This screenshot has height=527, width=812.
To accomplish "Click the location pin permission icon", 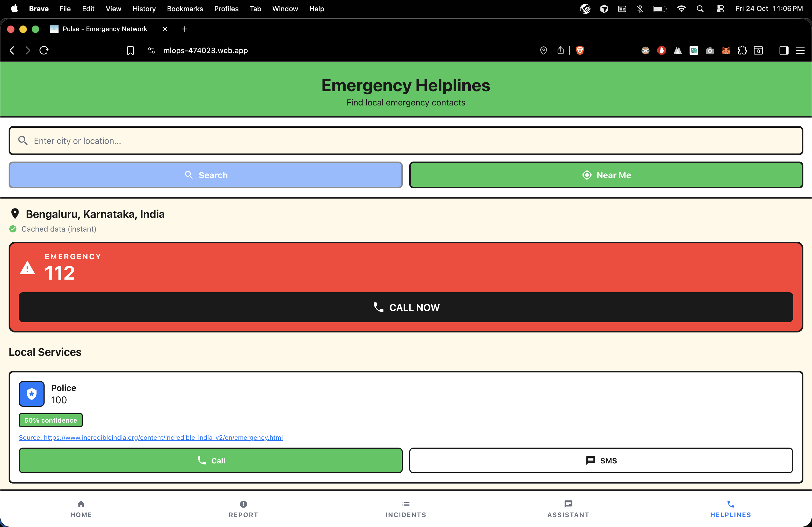I will [543, 50].
